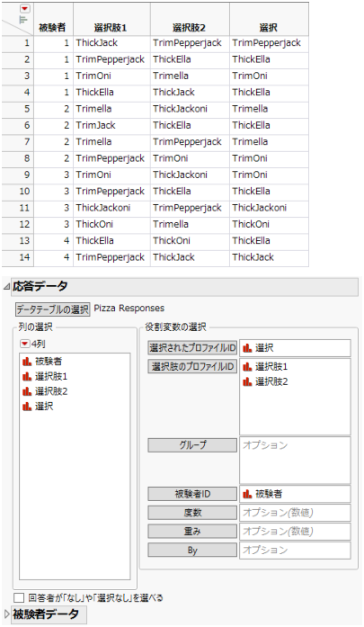Screen dimensions: 364x627
Task: Click the nominal icon beside 被験者 in column list
Action: (27, 362)
